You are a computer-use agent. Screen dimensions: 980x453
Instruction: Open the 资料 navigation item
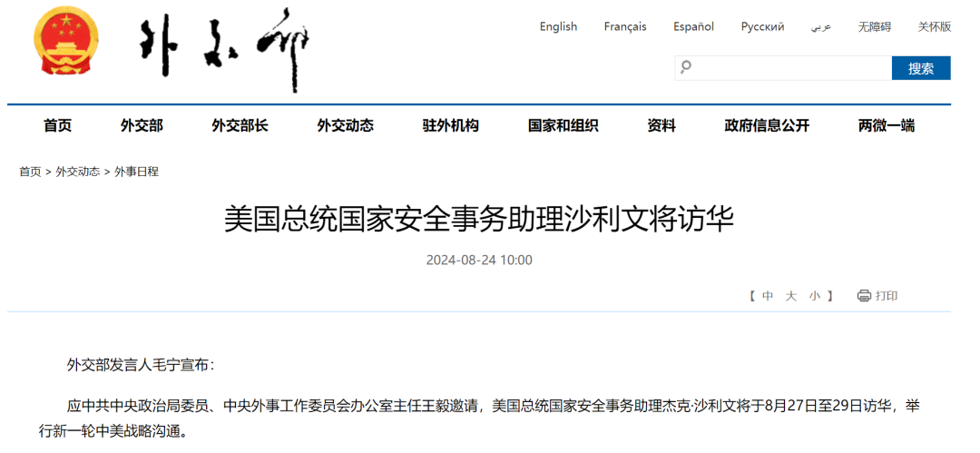(x=661, y=126)
